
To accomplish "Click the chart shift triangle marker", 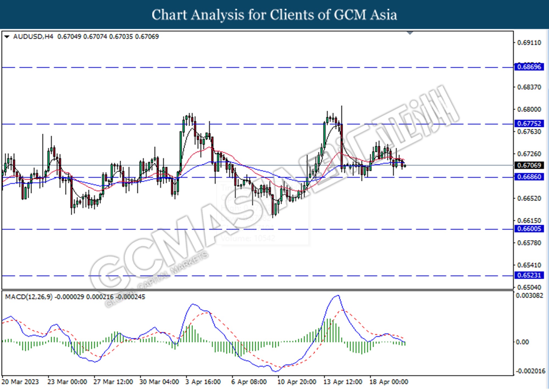I will 410,33.
